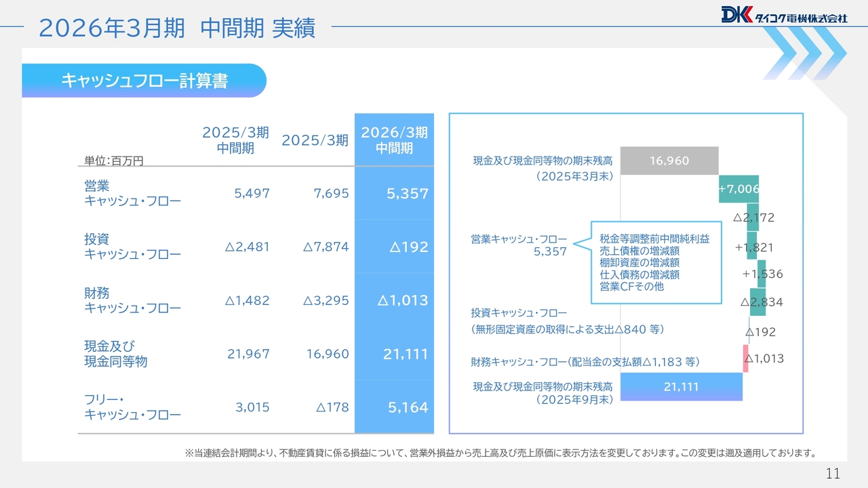Click the teal bar labeled +1,536
868x488 pixels.
tap(762, 274)
